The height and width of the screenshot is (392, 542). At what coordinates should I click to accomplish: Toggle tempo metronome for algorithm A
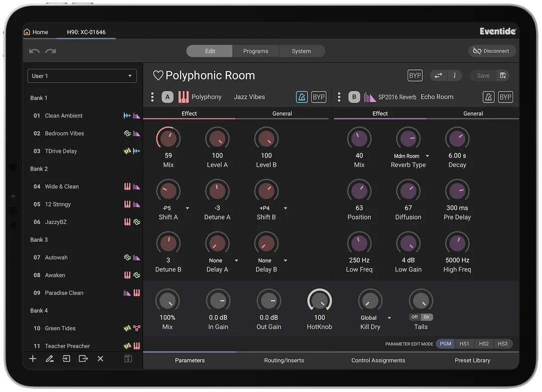[x=302, y=97]
